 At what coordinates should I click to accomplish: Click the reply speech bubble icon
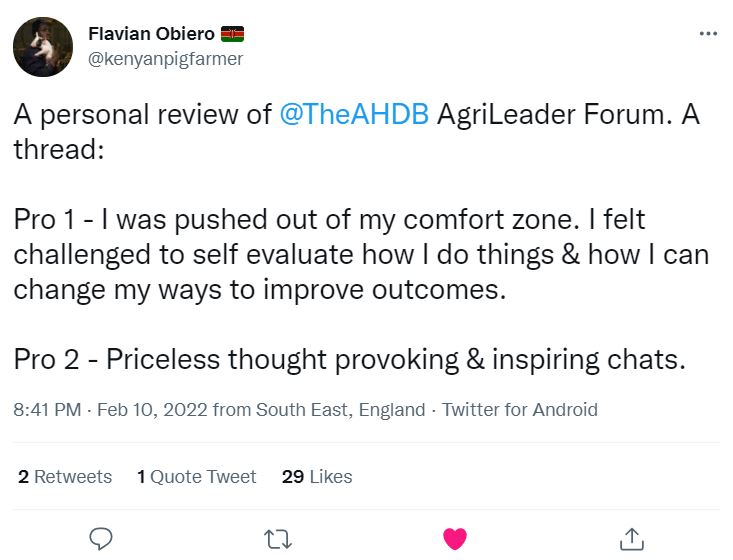[101, 539]
